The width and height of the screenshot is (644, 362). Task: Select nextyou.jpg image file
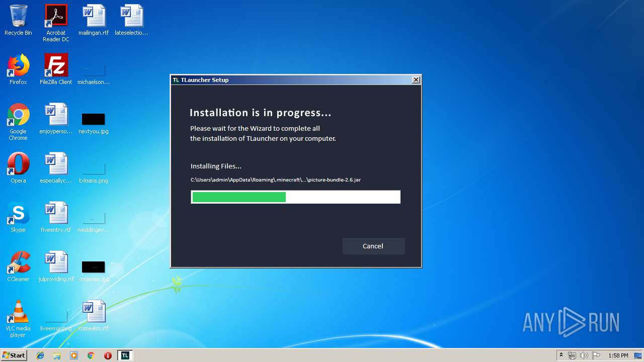94,124
